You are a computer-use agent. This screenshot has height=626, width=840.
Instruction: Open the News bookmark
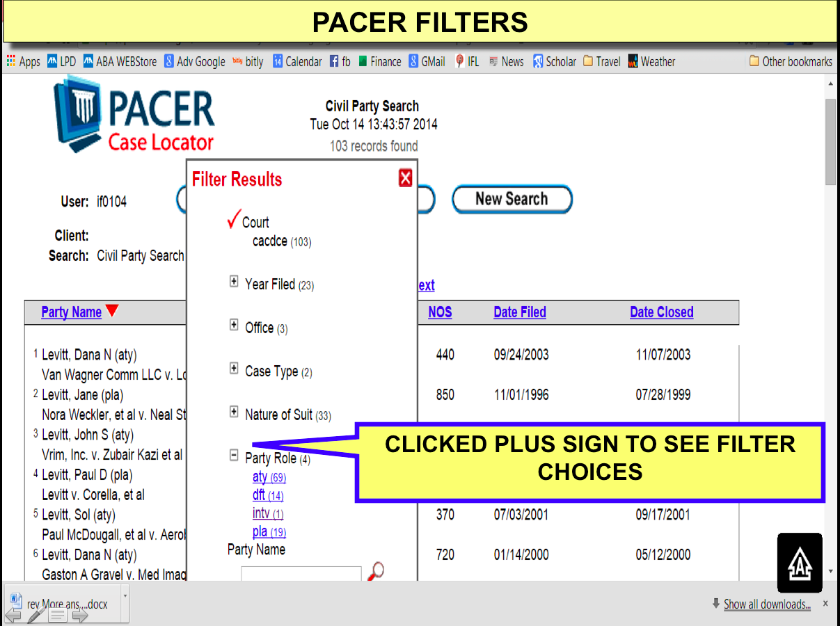tap(506, 61)
